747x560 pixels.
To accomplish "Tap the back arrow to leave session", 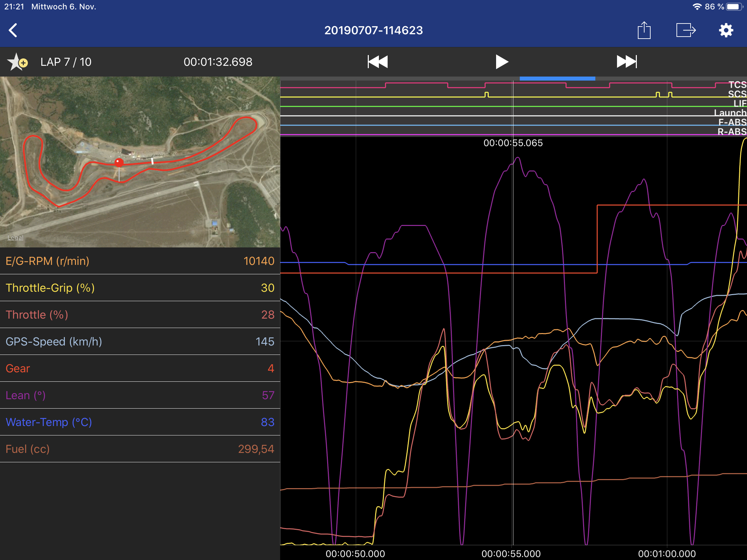I will pos(13,30).
